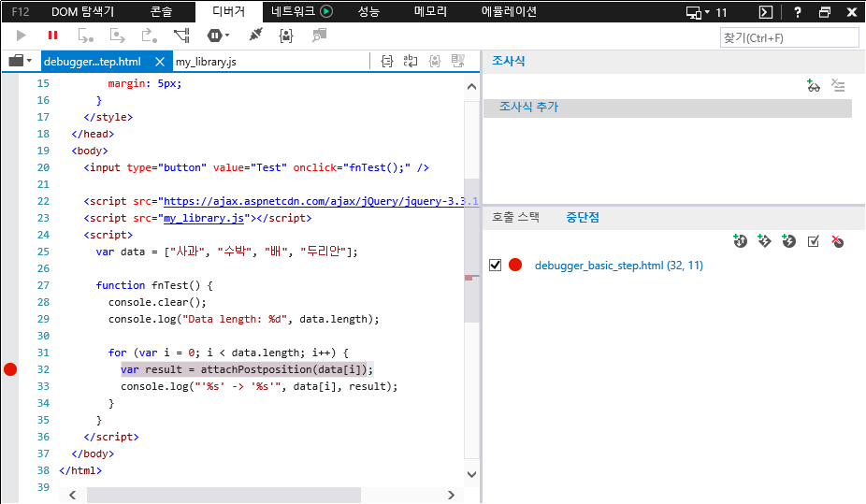Click the disconnect debugger plug icon

click(x=255, y=36)
